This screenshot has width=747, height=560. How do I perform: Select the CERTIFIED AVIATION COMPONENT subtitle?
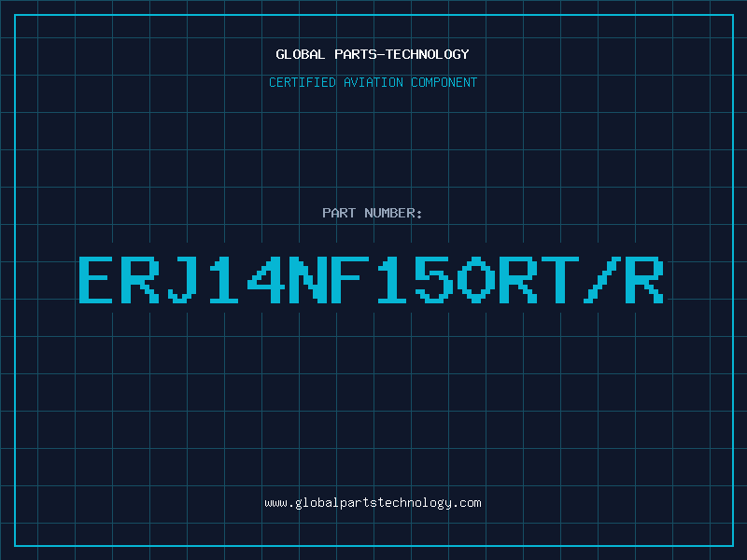pyautogui.click(x=373, y=82)
